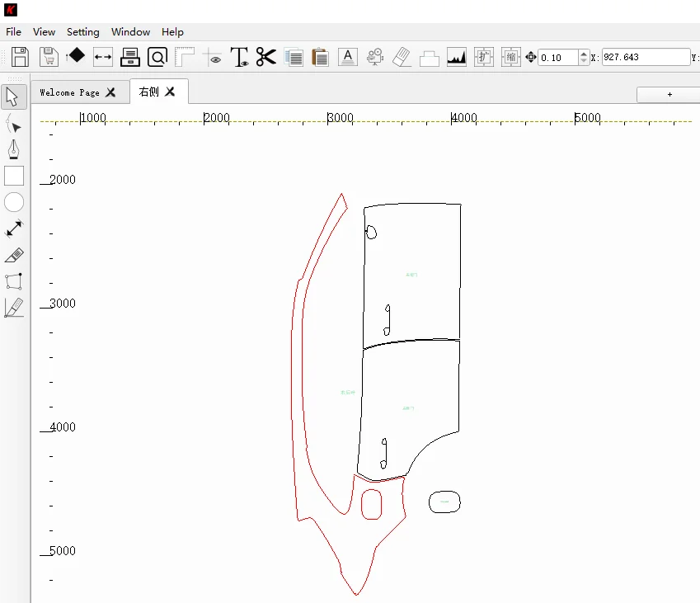700x603 pixels.
Task: Click the eraser icon in toolbar
Action: (402, 57)
